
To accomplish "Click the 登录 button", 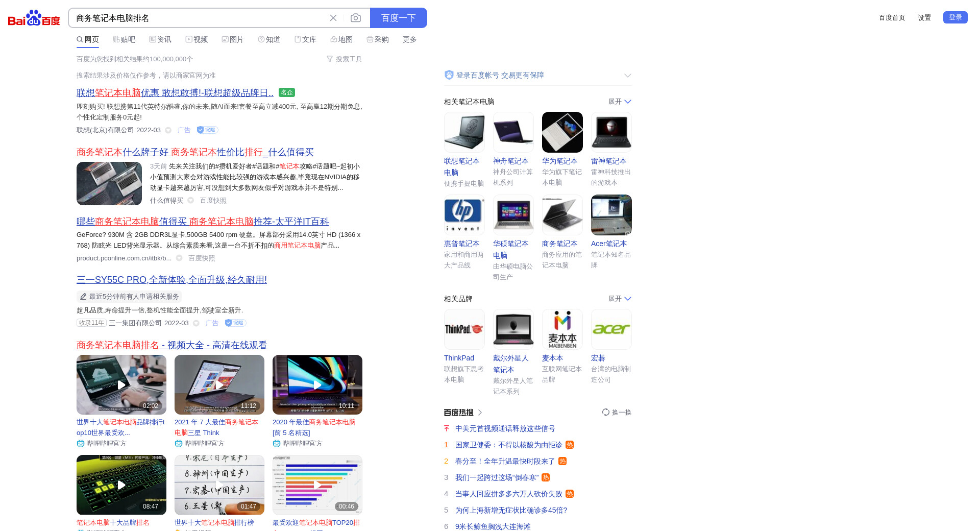I will (x=955, y=17).
